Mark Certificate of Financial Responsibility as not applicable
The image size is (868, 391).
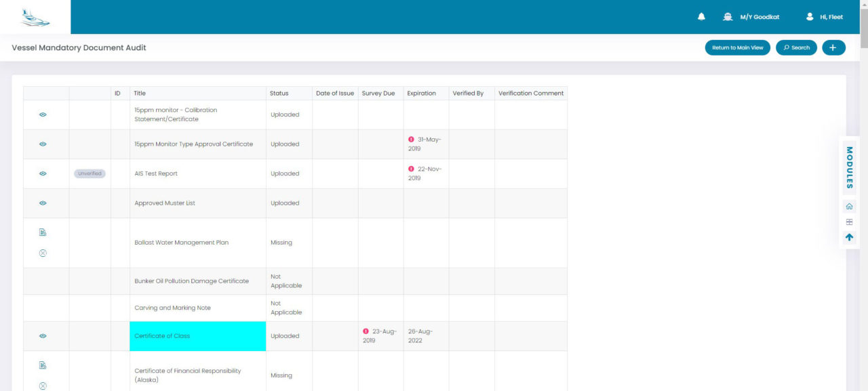43,386
